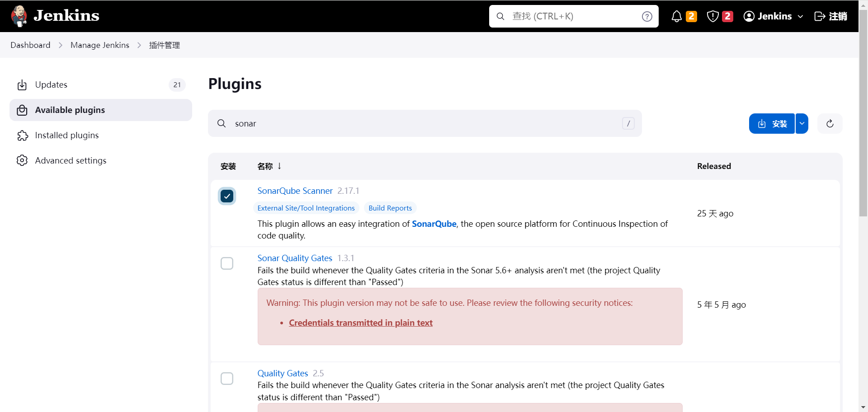
Task: Click the Installed plugins puzzle icon
Action: pos(22,136)
